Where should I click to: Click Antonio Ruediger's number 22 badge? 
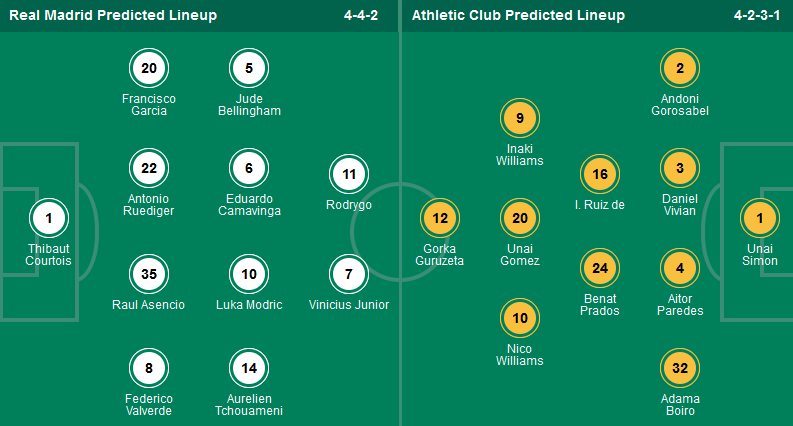click(x=149, y=168)
